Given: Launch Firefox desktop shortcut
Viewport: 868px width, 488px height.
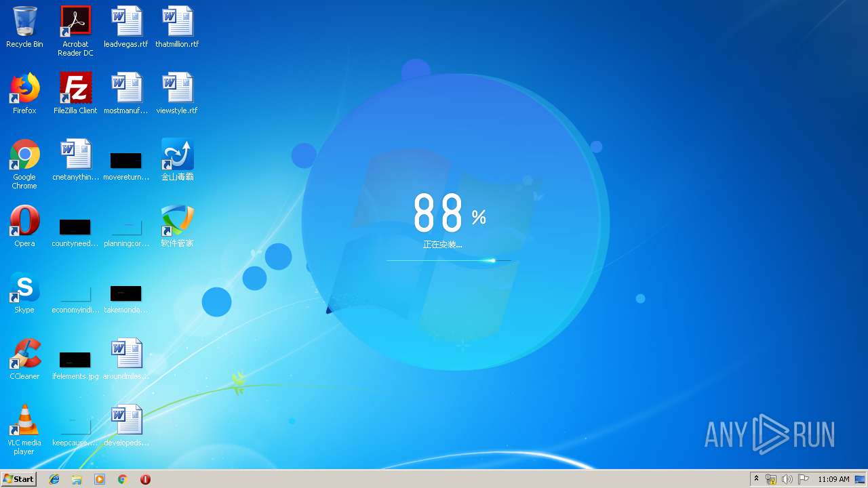Looking at the screenshot, I should point(24,94).
